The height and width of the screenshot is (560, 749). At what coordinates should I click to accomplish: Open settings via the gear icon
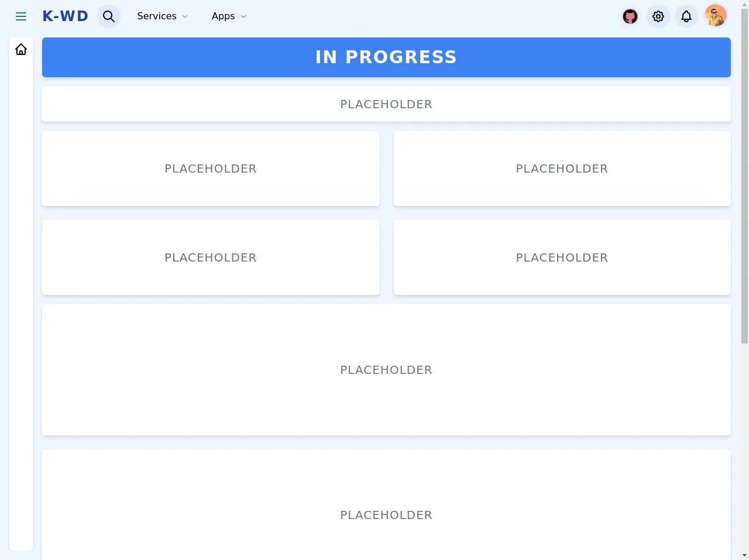[658, 16]
